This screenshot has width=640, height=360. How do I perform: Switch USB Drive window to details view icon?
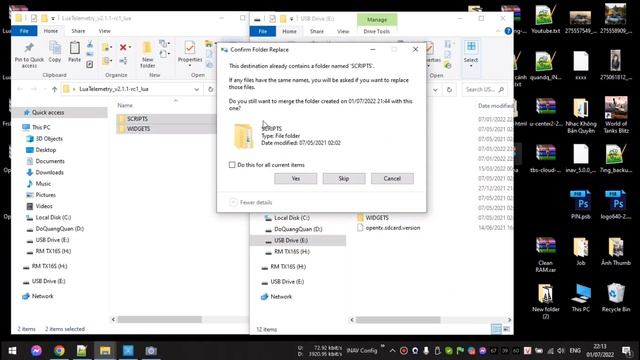[496, 329]
